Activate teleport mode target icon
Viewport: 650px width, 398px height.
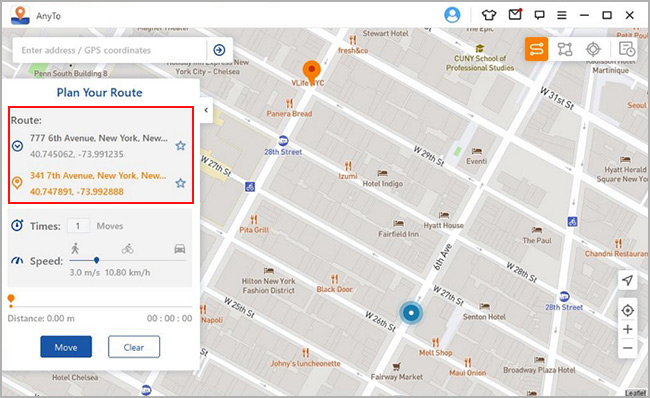593,49
